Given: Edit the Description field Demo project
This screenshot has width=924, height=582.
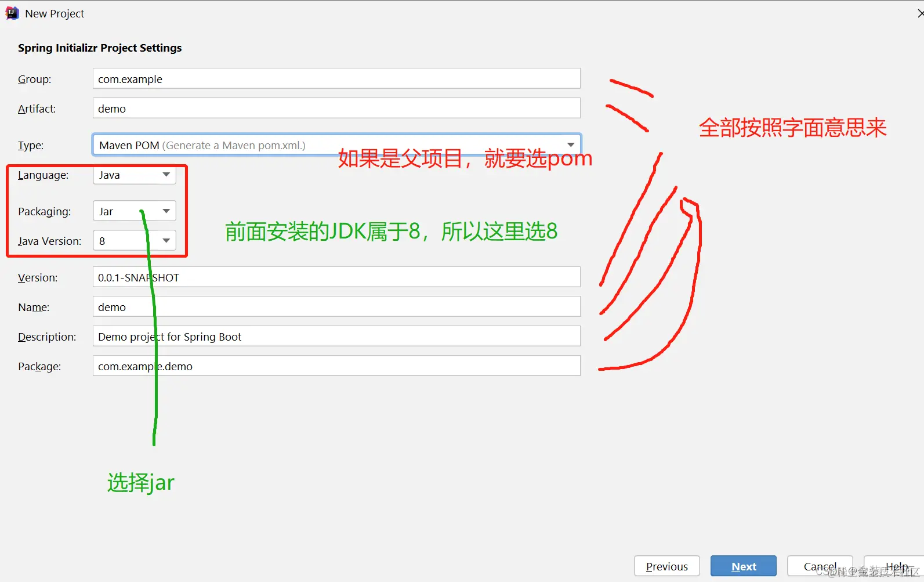Looking at the screenshot, I should pos(336,337).
